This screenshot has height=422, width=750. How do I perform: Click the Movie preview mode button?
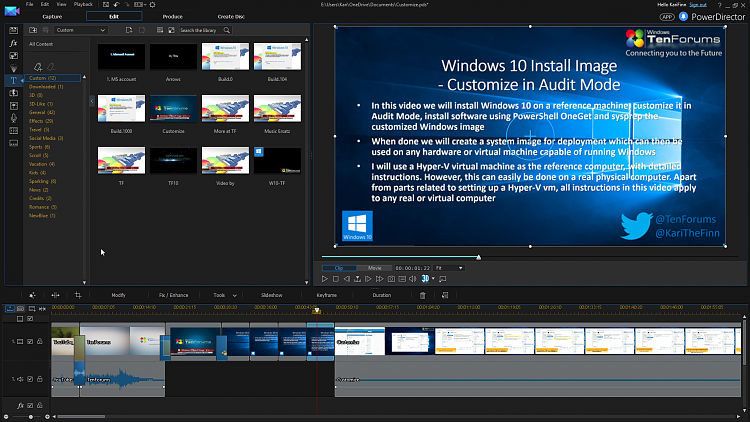click(375, 268)
